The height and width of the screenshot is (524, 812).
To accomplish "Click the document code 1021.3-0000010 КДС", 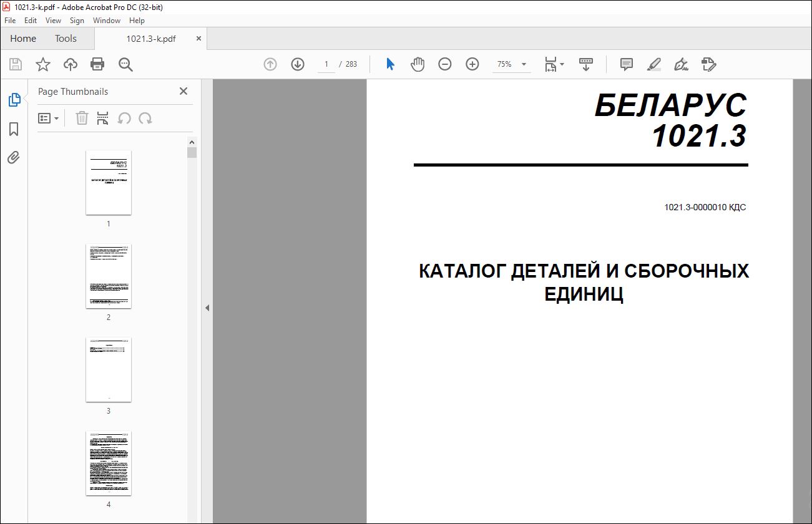I will 705,208.
